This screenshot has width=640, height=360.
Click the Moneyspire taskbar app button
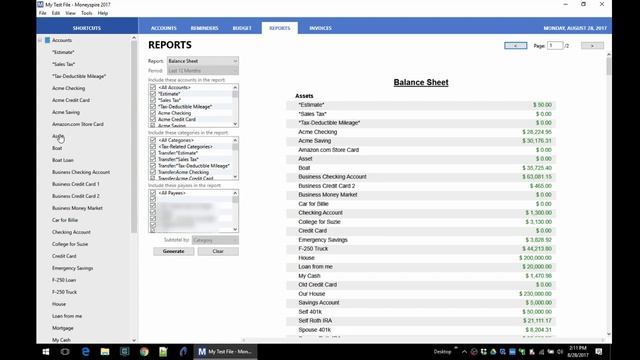(225, 351)
